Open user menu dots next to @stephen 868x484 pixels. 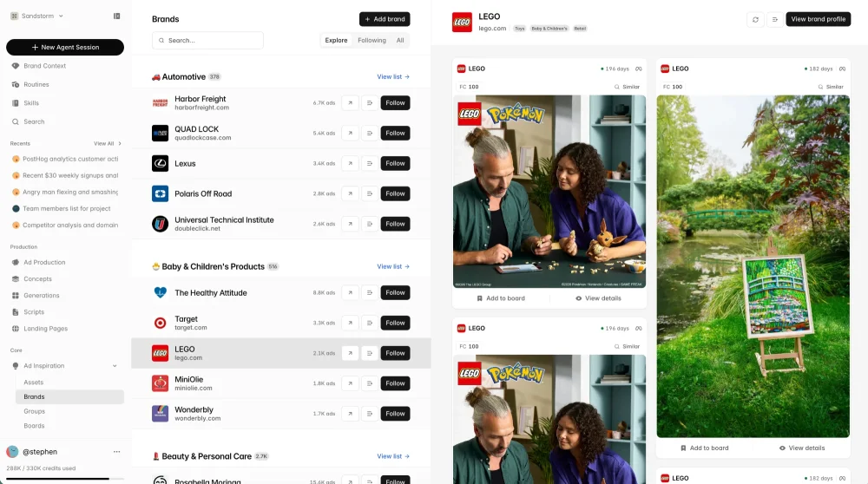(117, 451)
